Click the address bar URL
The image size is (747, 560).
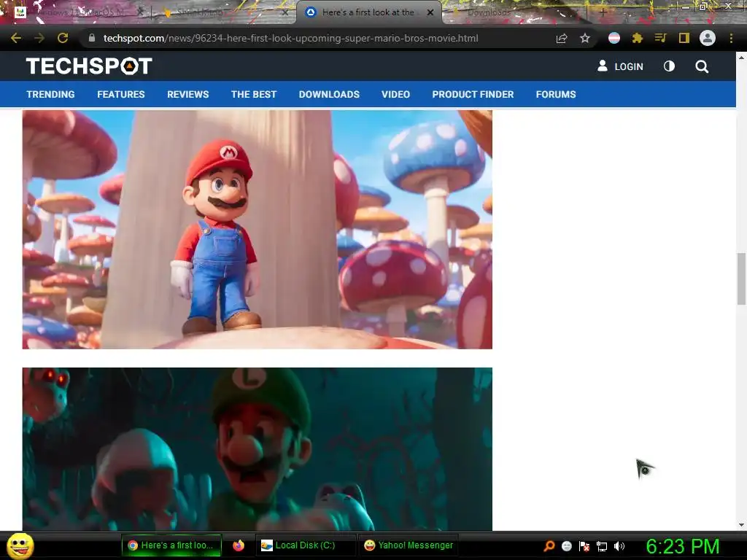pos(290,38)
